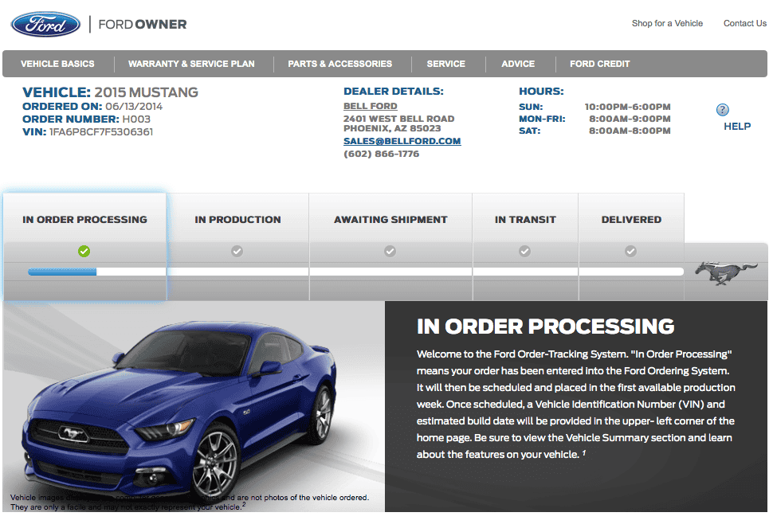Viewport: 773px width, 532px height.
Task: Click the gray checkmark under In Production
Action: (x=237, y=251)
